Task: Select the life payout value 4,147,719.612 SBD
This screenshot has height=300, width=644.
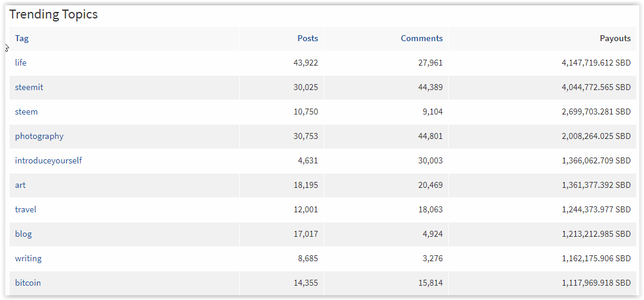Action: click(x=596, y=63)
